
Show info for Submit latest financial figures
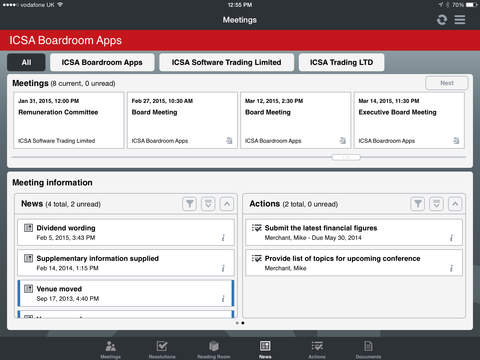[451, 238]
